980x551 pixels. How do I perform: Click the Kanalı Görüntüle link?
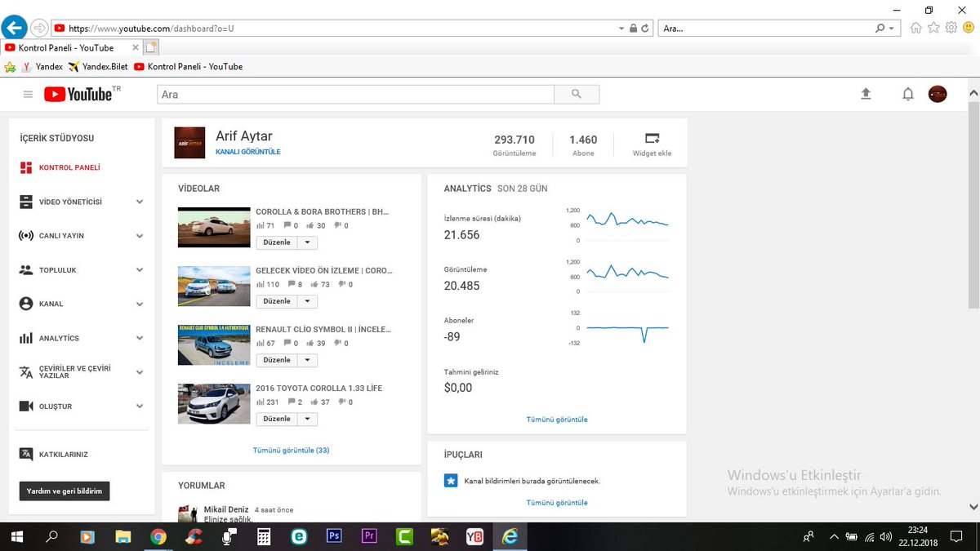click(x=248, y=152)
